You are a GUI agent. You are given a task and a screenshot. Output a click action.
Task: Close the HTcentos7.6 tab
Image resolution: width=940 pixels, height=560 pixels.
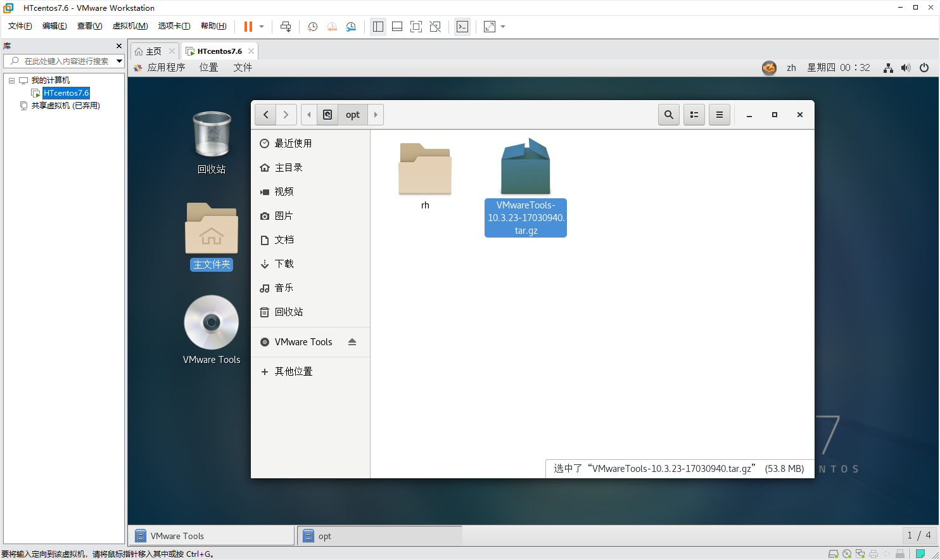251,51
